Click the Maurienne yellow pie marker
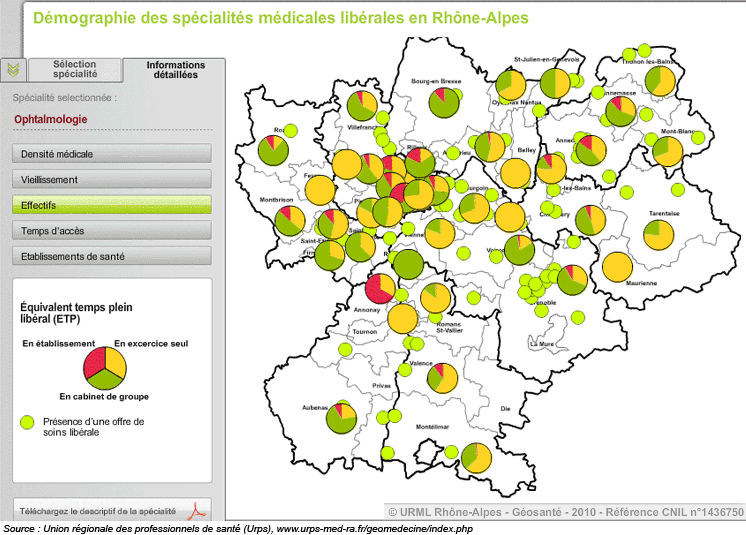Screen dimensions: 746x535 (618, 267)
